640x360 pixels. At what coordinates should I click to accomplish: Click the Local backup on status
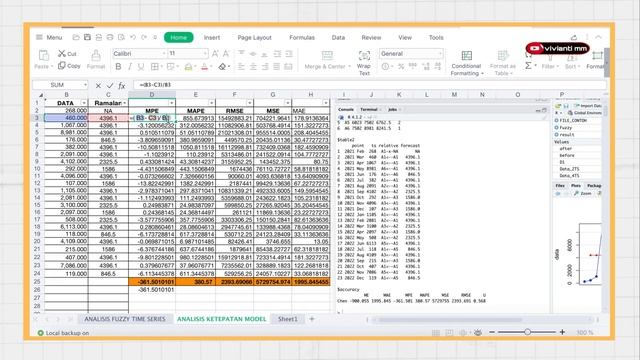tap(63, 333)
